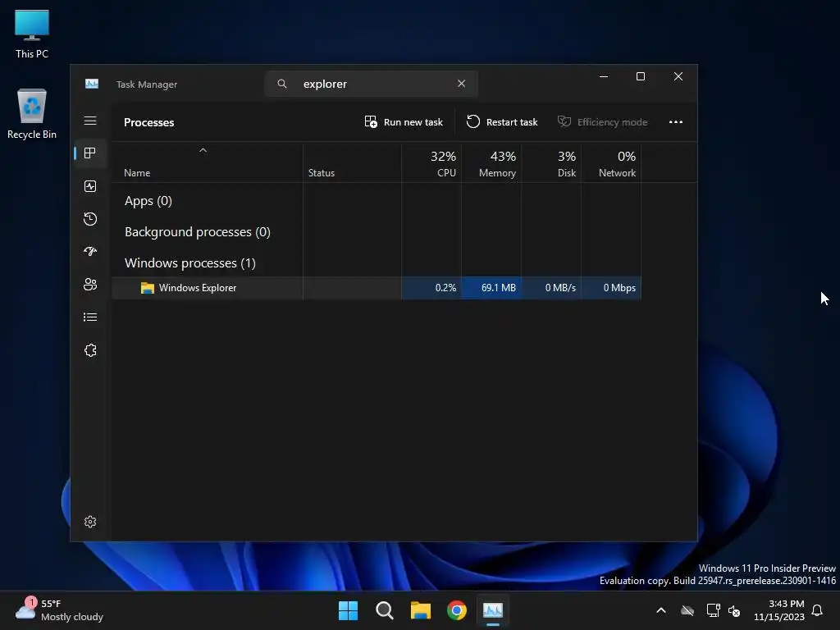This screenshot has width=840, height=630.
Task: Open Users page in sidebar
Action: 90,285
